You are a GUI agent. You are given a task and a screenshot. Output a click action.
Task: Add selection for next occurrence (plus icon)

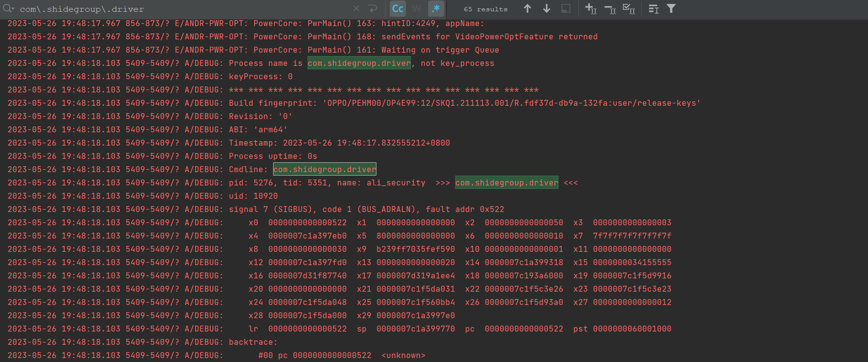tap(590, 9)
